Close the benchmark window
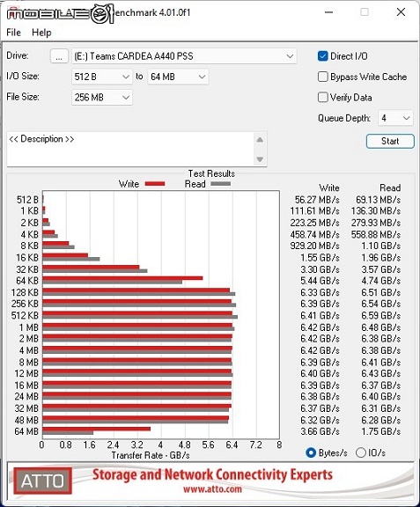The height and width of the screenshot is (507, 420). point(401,12)
